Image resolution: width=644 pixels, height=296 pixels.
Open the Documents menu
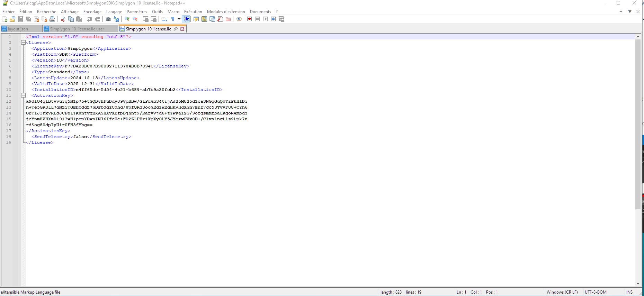point(260,12)
